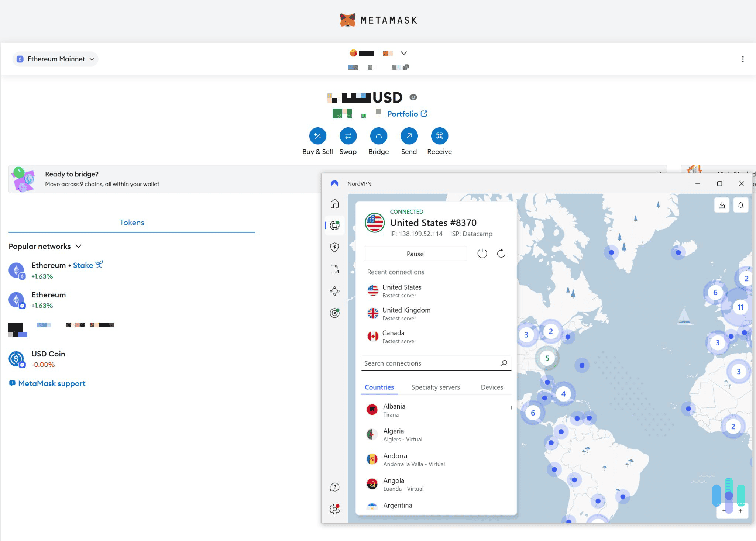Screen dimensions: 756x541
Task: Disconnect VPN using the power icon
Action: (482, 253)
